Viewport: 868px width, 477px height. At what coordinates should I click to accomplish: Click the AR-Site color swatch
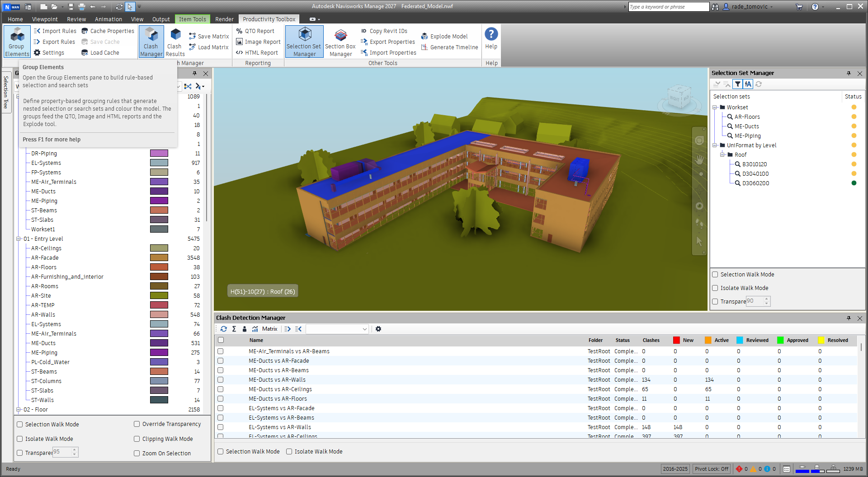[159, 296]
